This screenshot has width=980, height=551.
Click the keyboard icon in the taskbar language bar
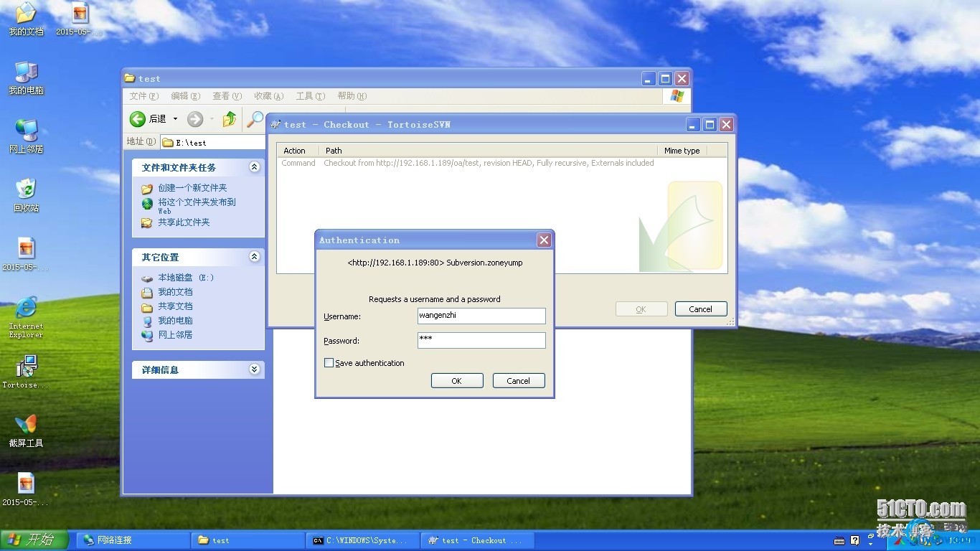click(839, 540)
